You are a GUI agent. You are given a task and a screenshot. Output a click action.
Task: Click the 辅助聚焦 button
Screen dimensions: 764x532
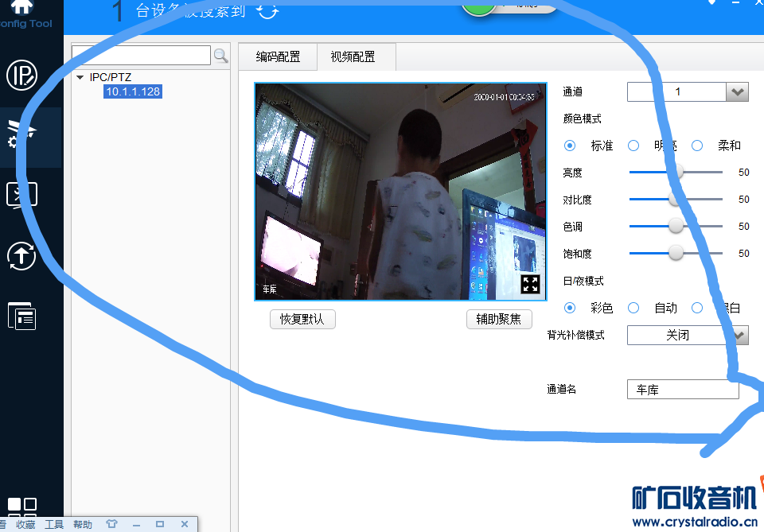(499, 320)
